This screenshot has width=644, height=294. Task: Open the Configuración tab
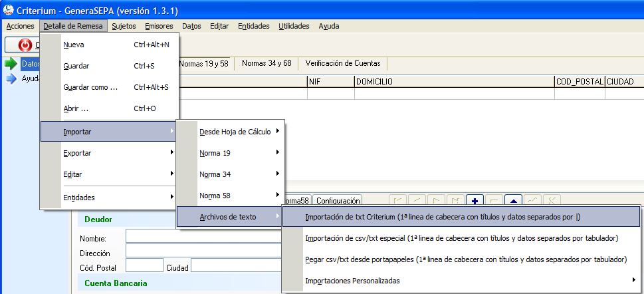point(338,201)
